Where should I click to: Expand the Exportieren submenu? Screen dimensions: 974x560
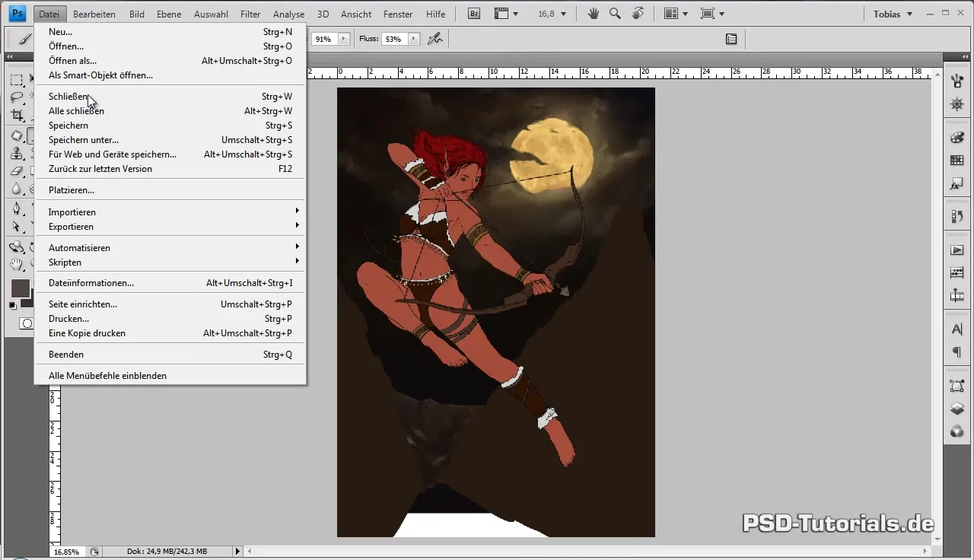coord(170,227)
